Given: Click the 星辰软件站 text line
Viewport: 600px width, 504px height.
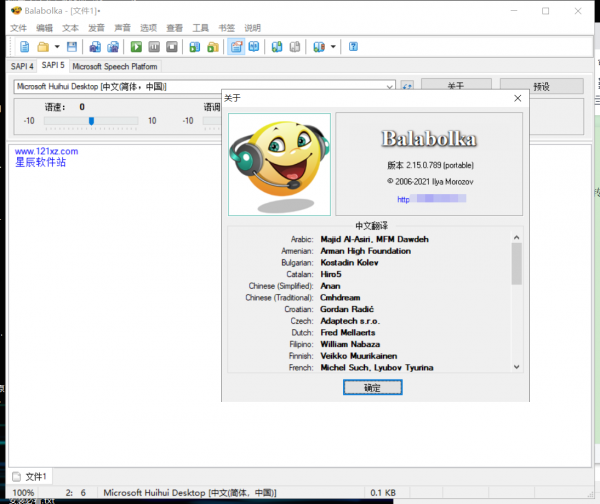Looking at the screenshot, I should click(x=40, y=162).
